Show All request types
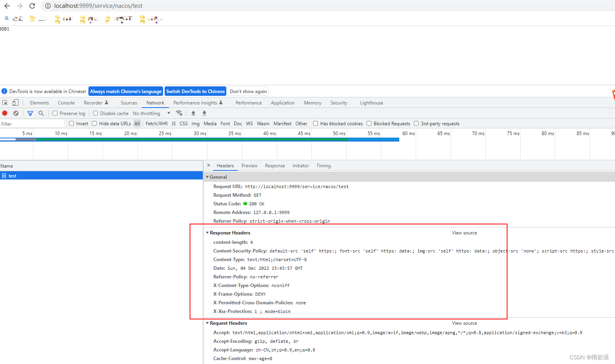Screen dimensions: 615x364 [x=137, y=124]
